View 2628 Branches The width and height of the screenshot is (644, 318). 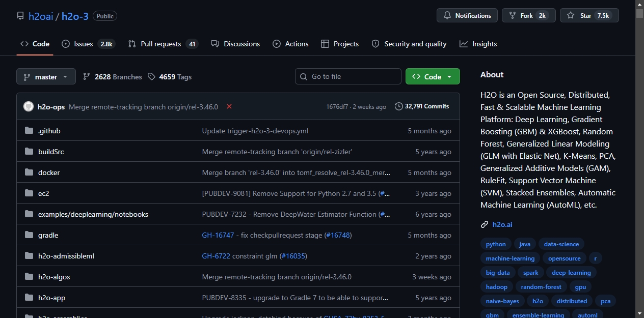pos(112,77)
